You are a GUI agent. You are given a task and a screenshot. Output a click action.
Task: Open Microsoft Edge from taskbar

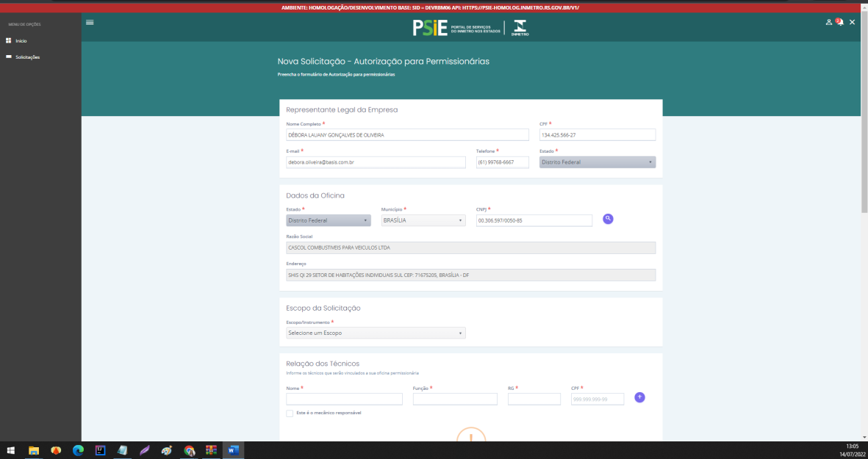tap(78, 450)
